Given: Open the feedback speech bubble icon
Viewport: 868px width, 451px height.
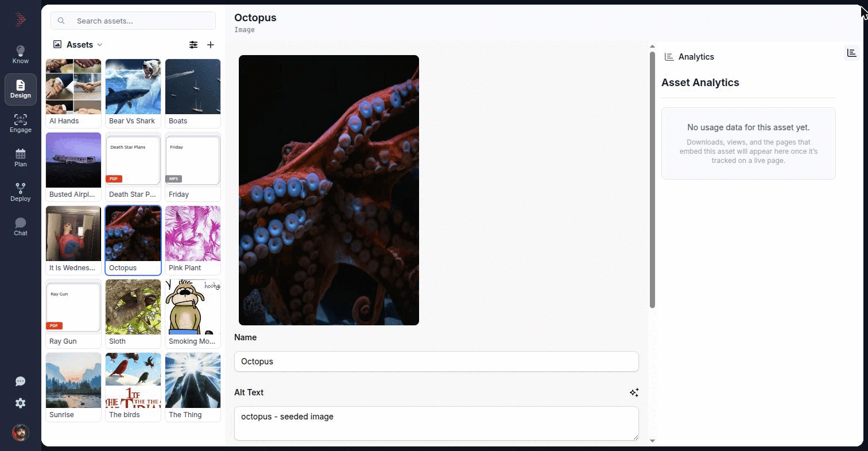Looking at the screenshot, I should tap(21, 382).
